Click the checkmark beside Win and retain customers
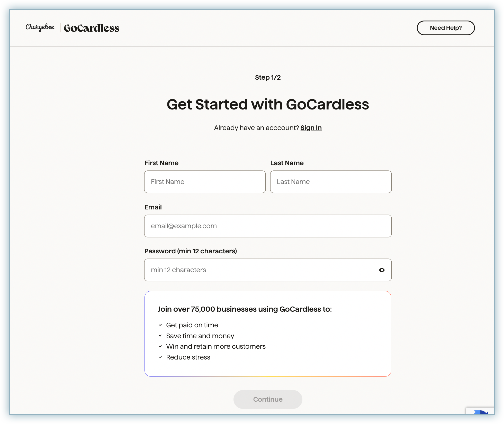 160,346
